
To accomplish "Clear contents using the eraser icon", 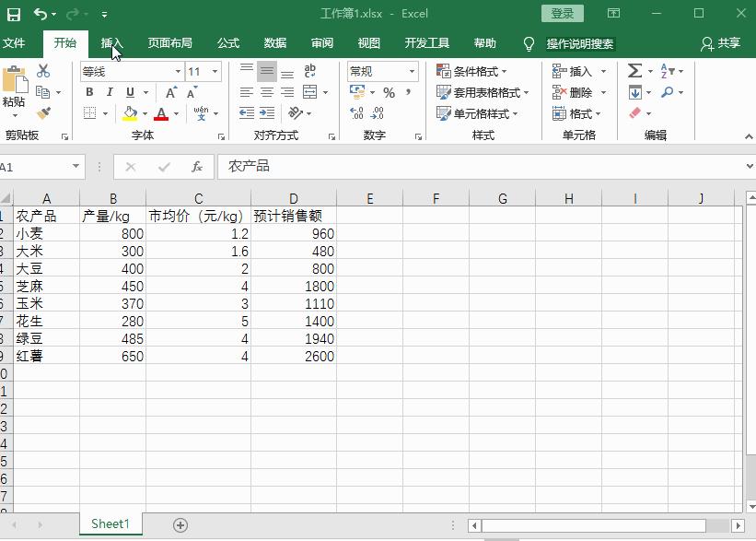I will point(635,112).
